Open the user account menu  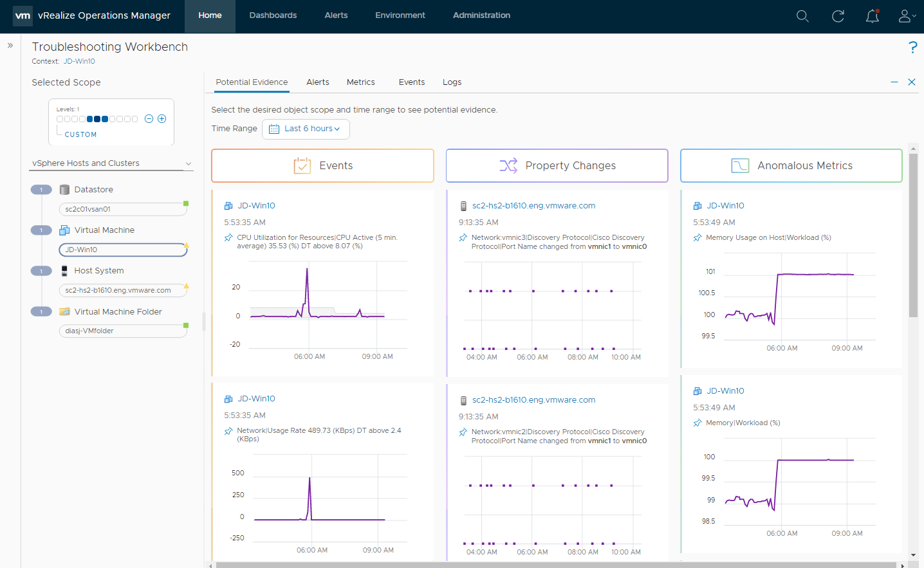coord(906,16)
